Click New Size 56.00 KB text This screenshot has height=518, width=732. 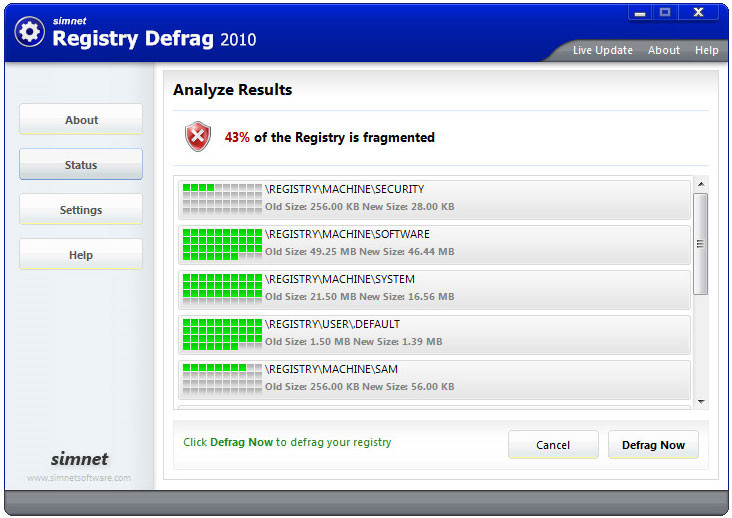point(408,386)
